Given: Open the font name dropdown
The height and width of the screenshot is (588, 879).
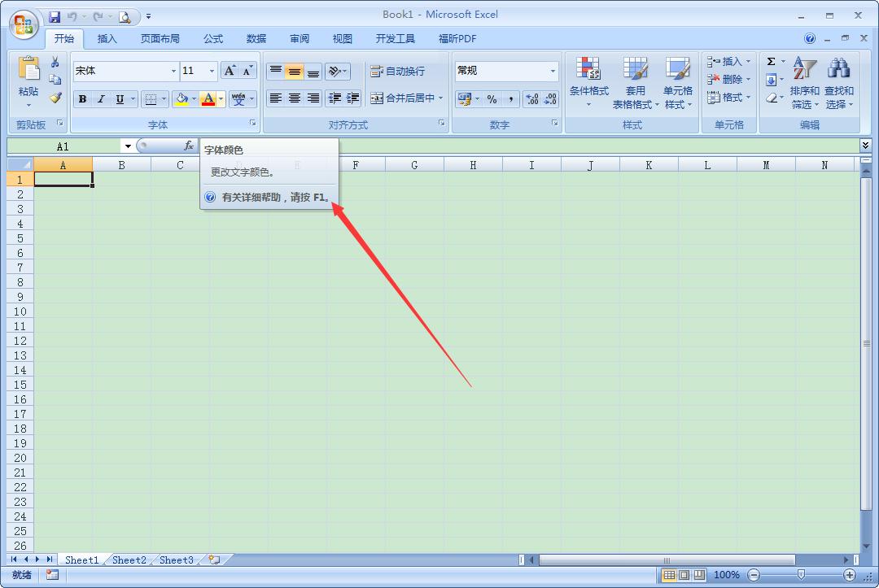Looking at the screenshot, I should [x=173, y=71].
